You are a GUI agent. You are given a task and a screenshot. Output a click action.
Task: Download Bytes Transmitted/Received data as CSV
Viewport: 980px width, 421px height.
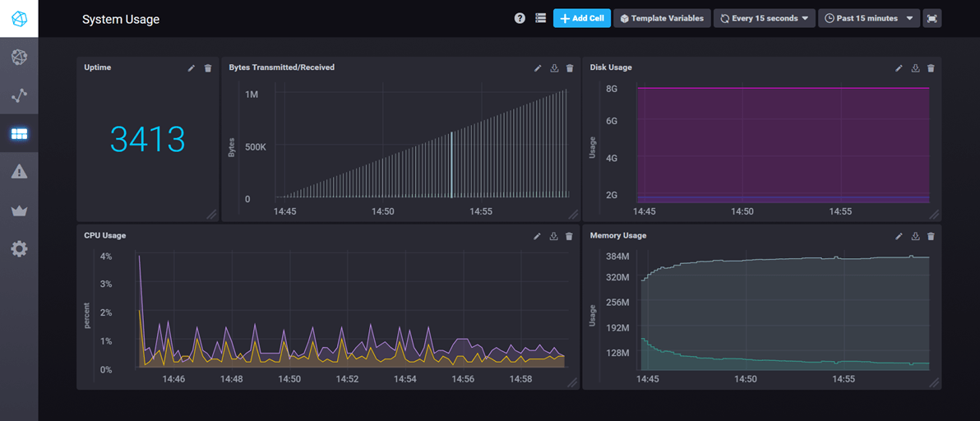(554, 68)
